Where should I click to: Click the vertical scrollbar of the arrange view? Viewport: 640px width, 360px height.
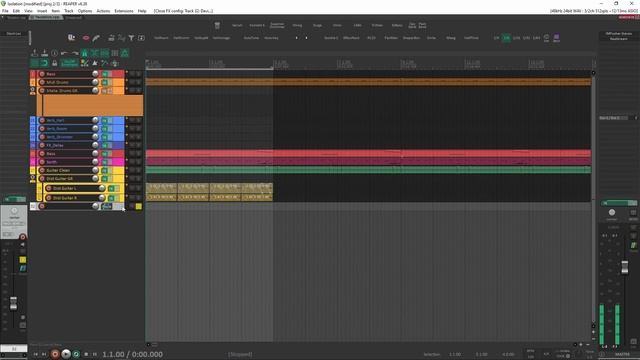593,198
